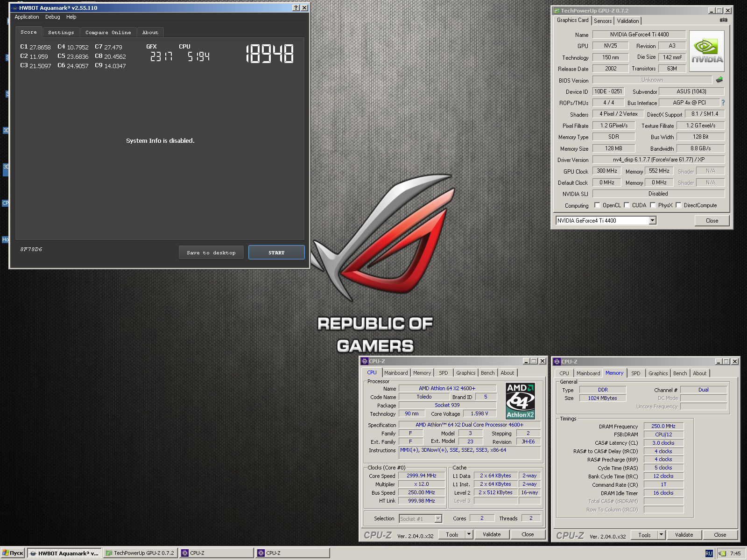The height and width of the screenshot is (560, 747).
Task: Switch to the Validation tab in GPU-Z
Action: coord(628,21)
